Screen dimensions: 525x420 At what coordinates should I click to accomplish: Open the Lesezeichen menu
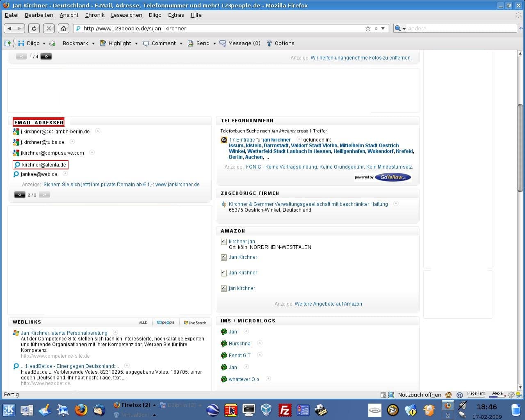pyautogui.click(x=126, y=15)
